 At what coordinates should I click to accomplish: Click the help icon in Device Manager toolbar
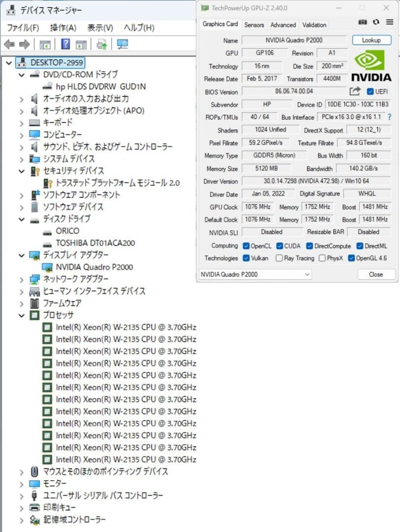(x=66, y=44)
